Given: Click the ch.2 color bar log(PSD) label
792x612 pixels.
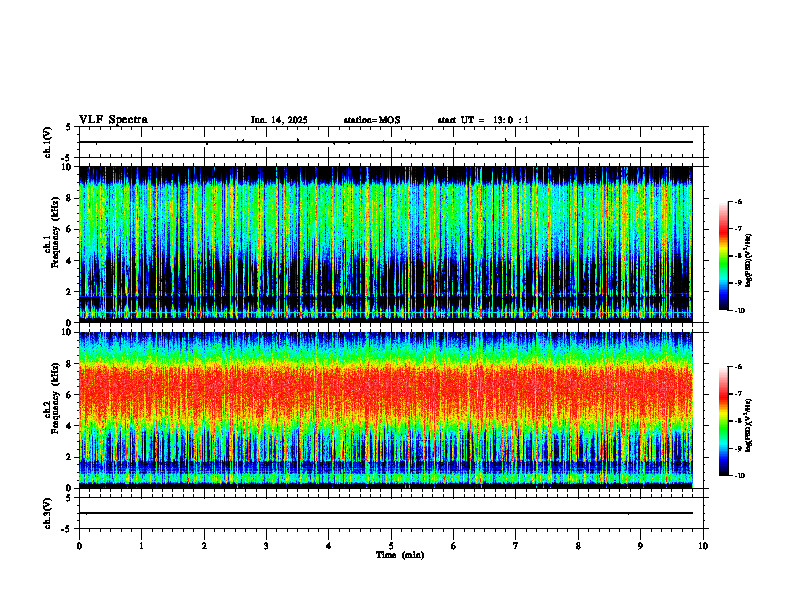Looking at the screenshot, I should pyautogui.click(x=749, y=425).
